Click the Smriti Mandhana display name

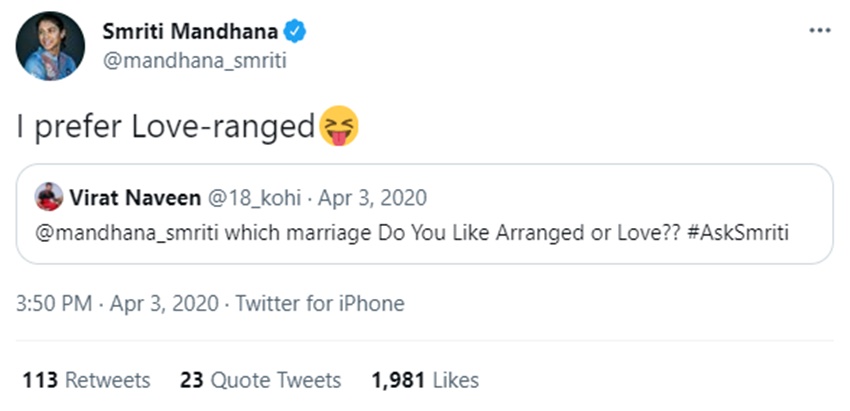pyautogui.click(x=191, y=31)
